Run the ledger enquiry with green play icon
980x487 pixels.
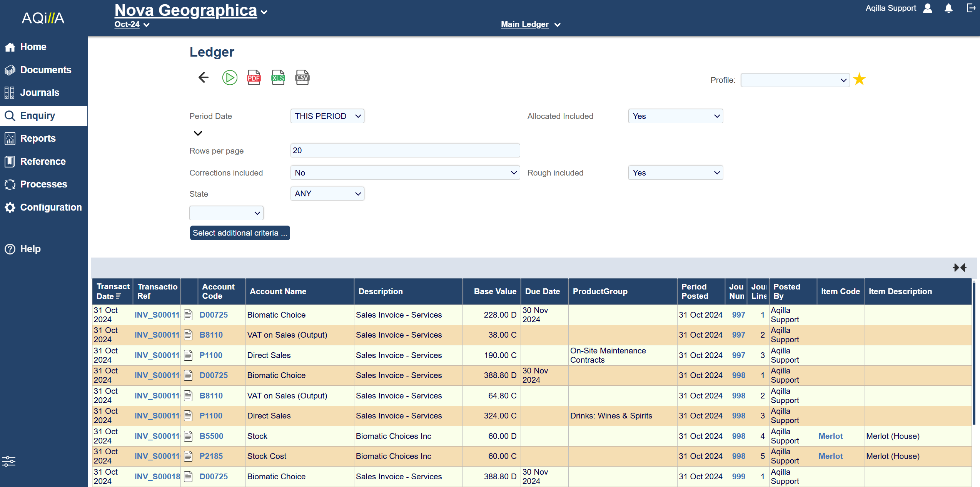tap(230, 78)
